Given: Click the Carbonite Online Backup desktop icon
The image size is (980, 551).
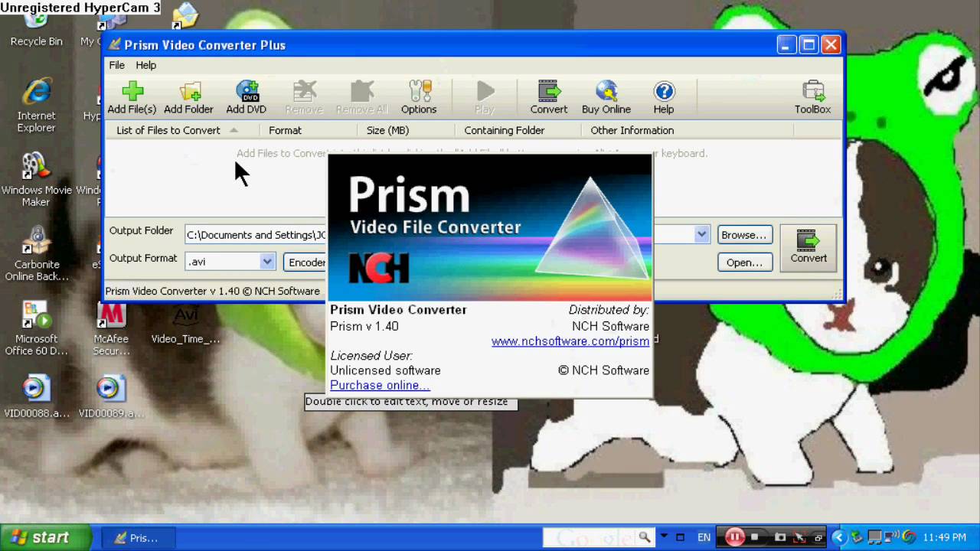Looking at the screenshot, I should [x=36, y=254].
